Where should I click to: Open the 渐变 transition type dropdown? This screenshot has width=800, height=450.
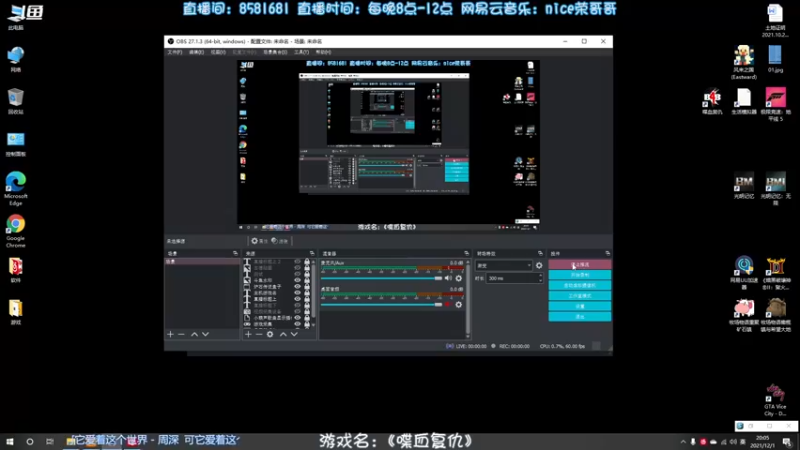504,265
